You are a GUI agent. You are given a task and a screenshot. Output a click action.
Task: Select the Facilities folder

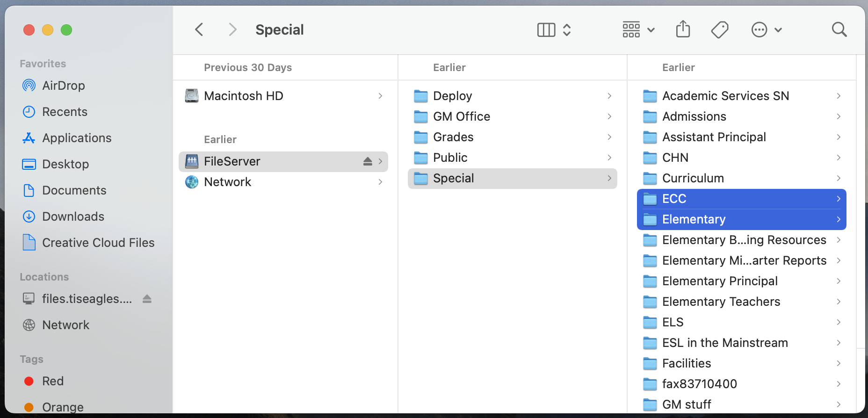(686, 363)
